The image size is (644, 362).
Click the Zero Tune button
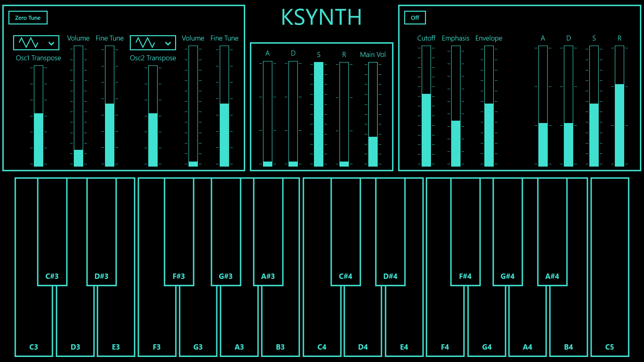click(x=28, y=18)
